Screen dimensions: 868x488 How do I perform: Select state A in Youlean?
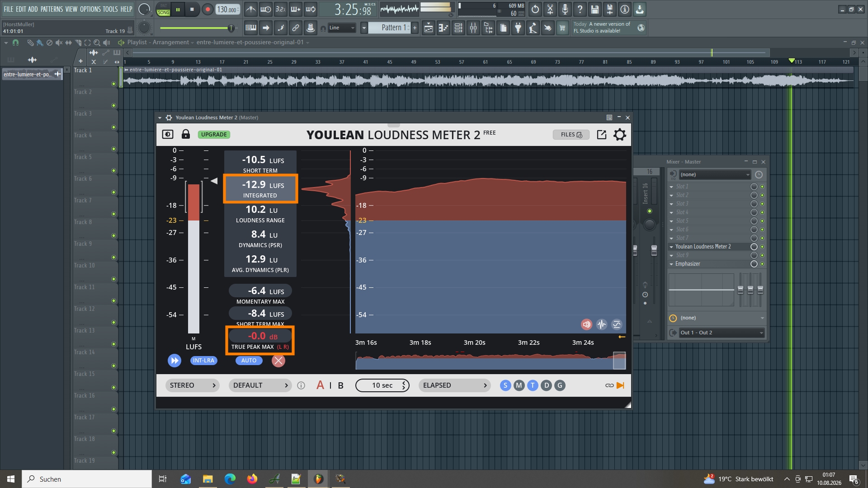[x=320, y=385]
